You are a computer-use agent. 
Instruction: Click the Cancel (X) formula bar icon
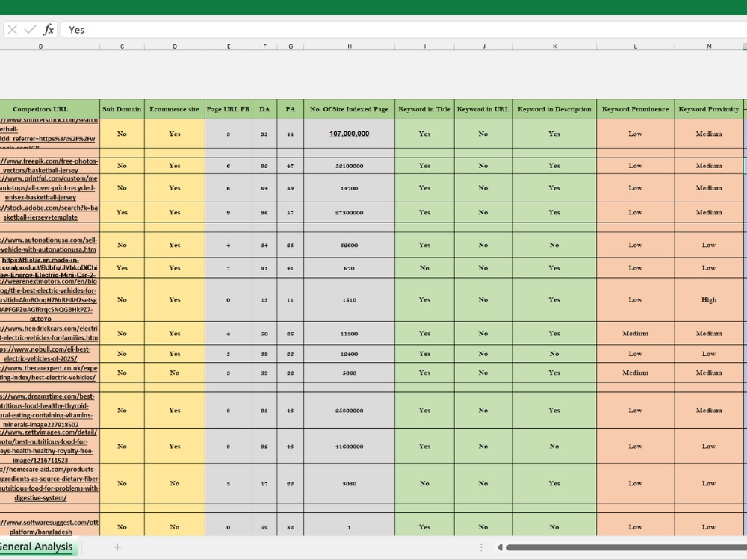click(13, 30)
